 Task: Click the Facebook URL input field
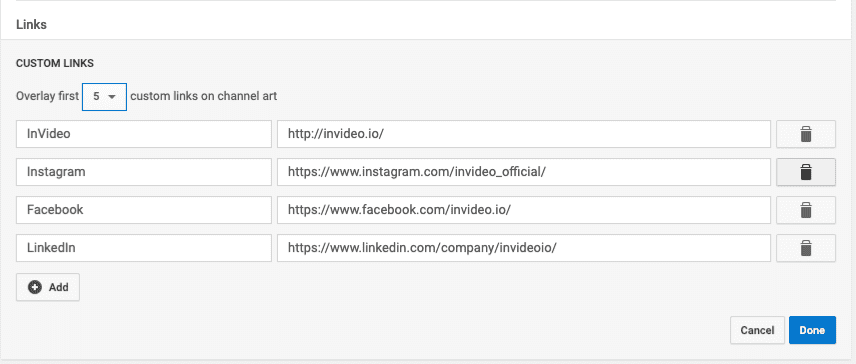coord(524,210)
